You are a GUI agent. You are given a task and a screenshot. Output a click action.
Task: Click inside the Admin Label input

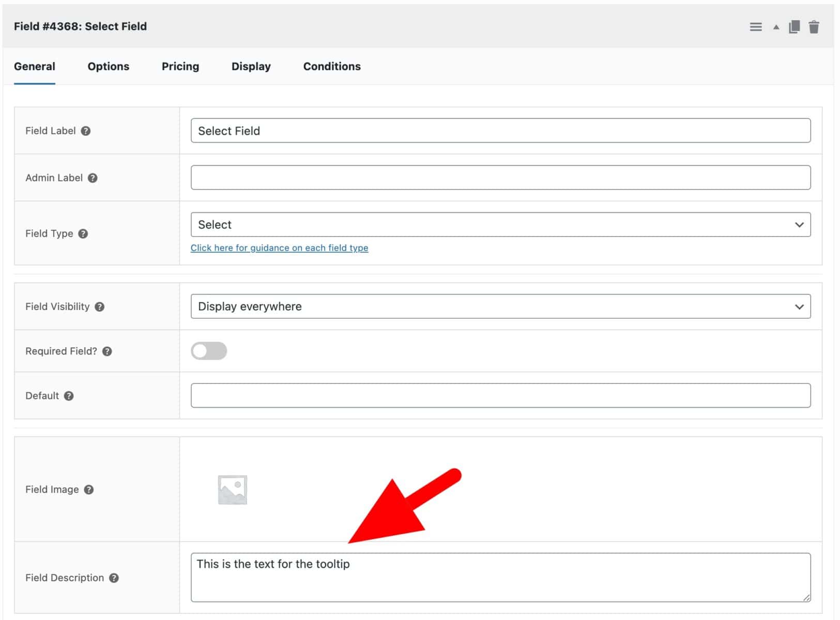500,178
